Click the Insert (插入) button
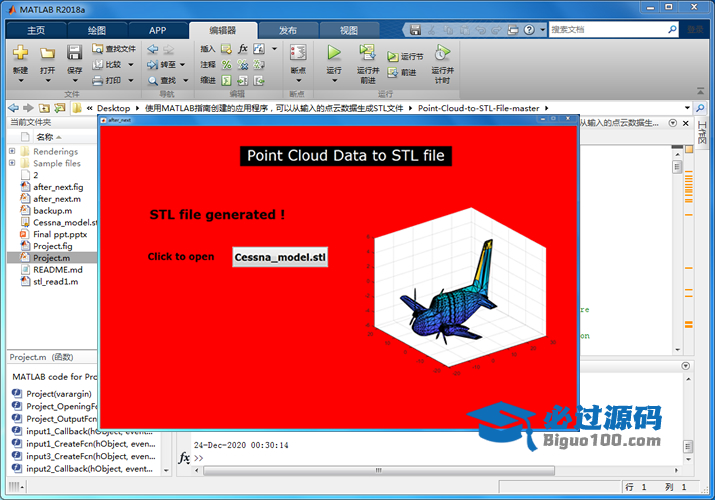The image size is (715, 500). pyautogui.click(x=207, y=48)
